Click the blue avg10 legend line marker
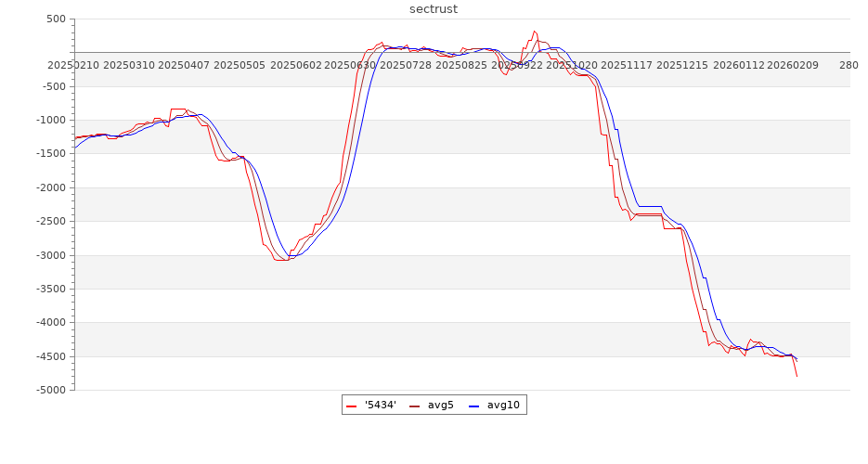Image resolution: width=868 pixels, height=464 pixels. pos(474,406)
